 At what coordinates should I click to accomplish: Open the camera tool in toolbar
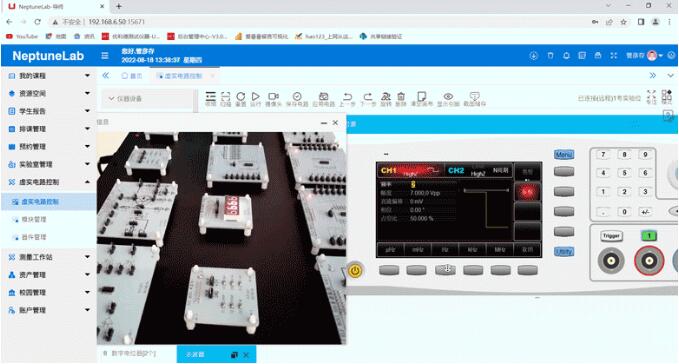(273, 98)
